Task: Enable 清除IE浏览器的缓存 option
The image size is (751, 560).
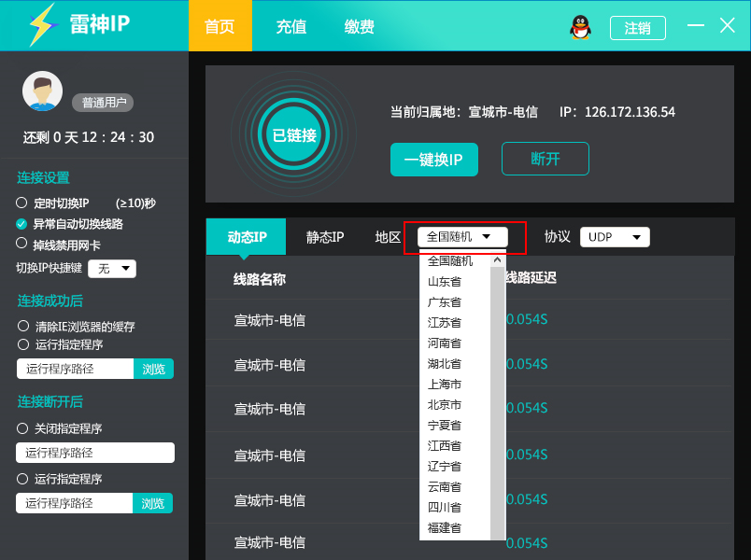Action: click(x=23, y=326)
